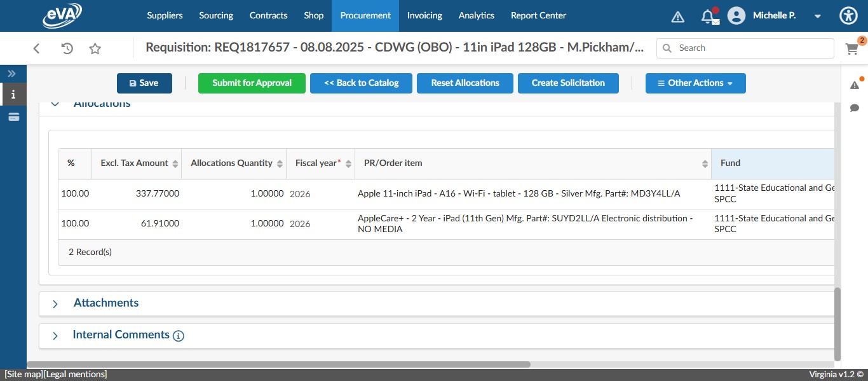Click the warning indicator on the right panel

(x=855, y=83)
